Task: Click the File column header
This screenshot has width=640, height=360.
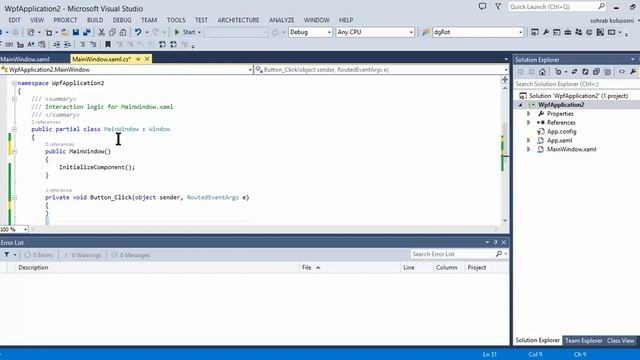Action: click(307, 268)
